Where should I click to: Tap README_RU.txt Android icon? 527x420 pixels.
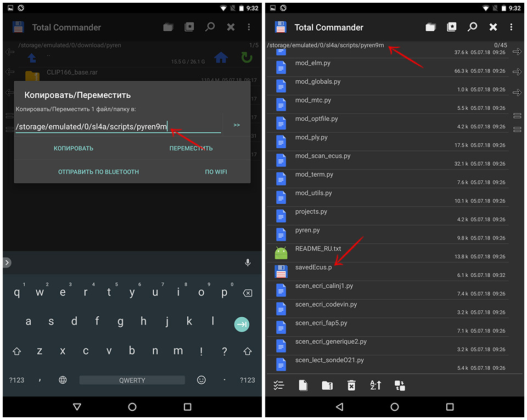(x=281, y=253)
